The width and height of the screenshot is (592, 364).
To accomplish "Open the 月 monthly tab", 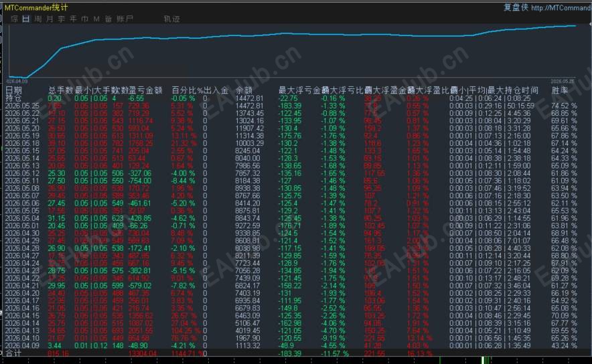I will 50,19.
